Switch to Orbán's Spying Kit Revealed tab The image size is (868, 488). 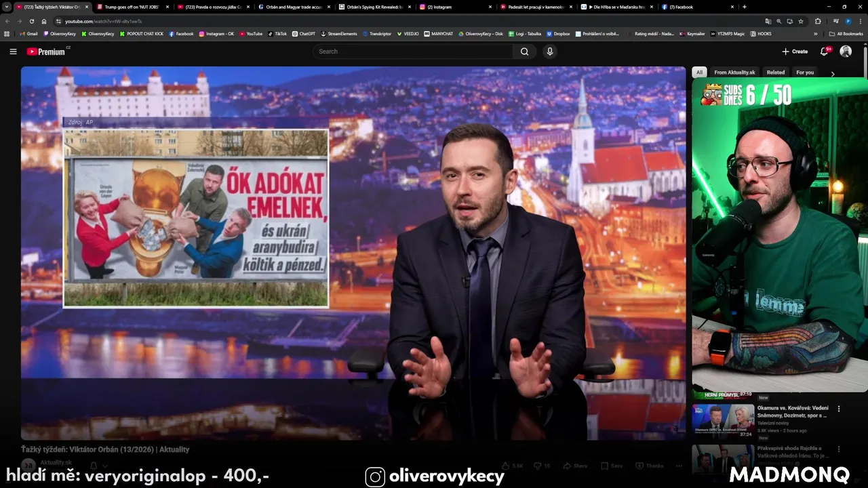coord(374,7)
